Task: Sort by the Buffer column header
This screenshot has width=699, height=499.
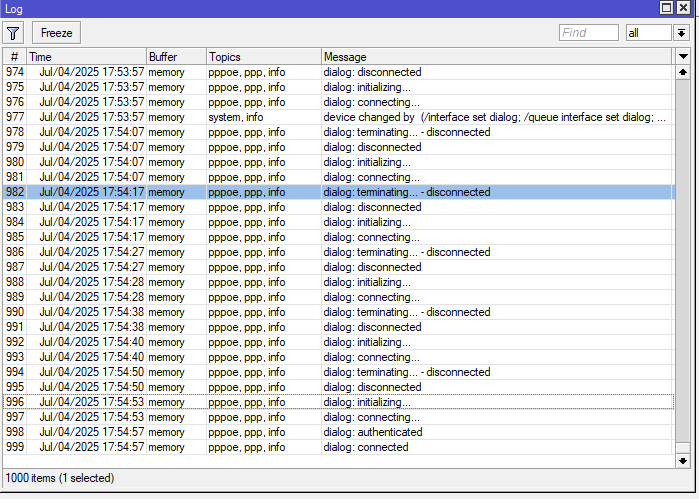Action: click(x=177, y=57)
